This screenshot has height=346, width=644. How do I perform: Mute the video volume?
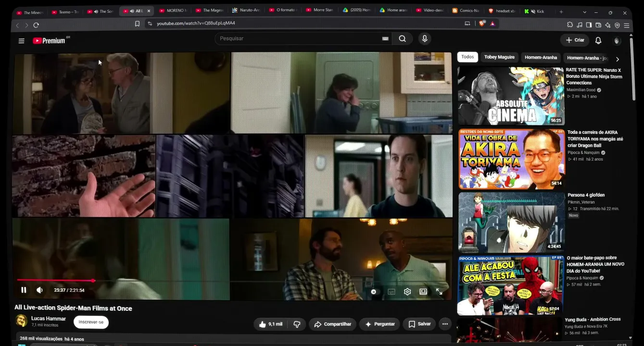(39, 290)
